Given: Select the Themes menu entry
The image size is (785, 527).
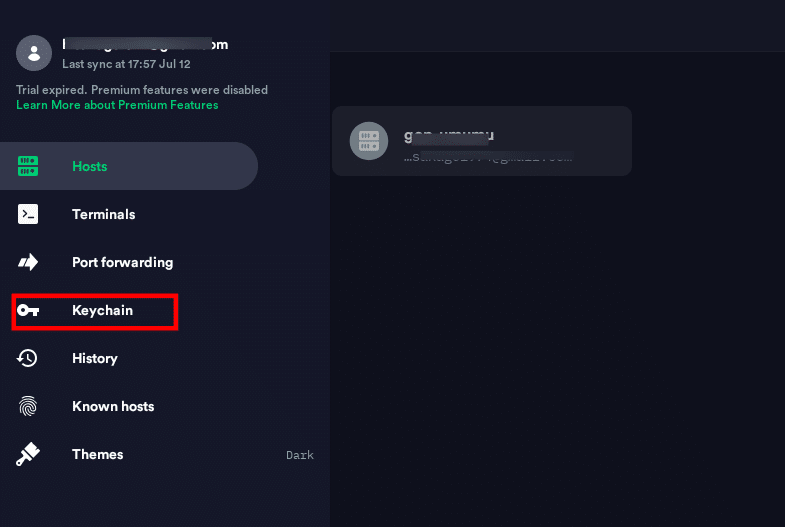Looking at the screenshot, I should coord(98,454).
